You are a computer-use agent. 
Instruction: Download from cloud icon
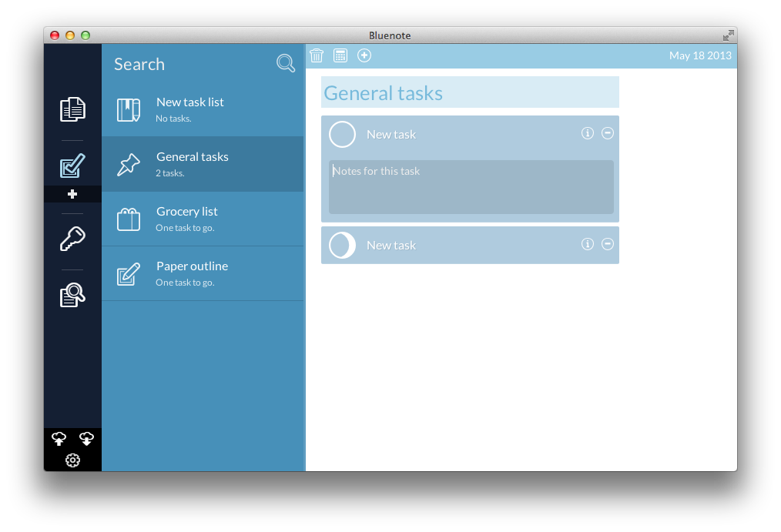87,438
